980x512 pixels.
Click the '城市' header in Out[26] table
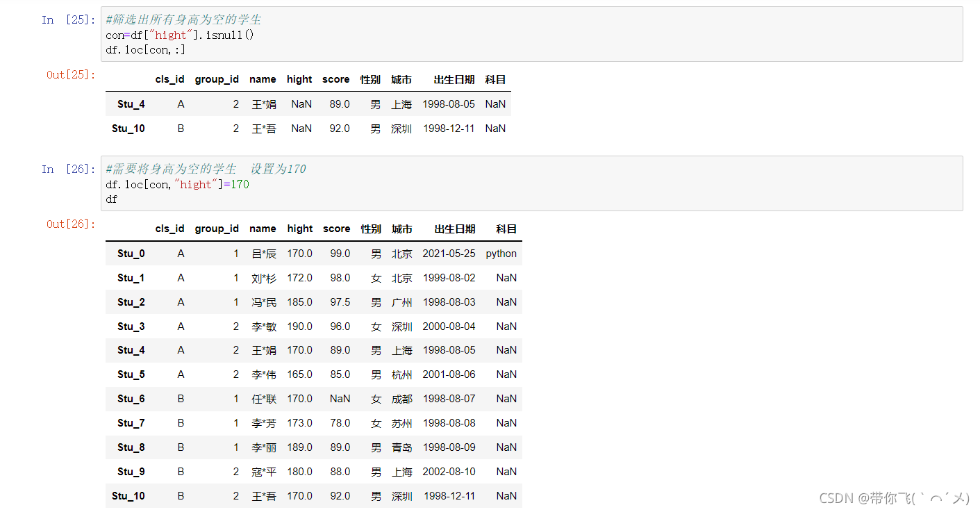click(x=402, y=229)
